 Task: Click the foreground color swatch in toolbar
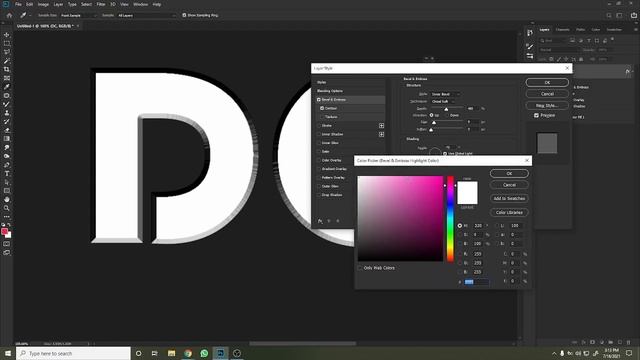pyautogui.click(x=4, y=232)
